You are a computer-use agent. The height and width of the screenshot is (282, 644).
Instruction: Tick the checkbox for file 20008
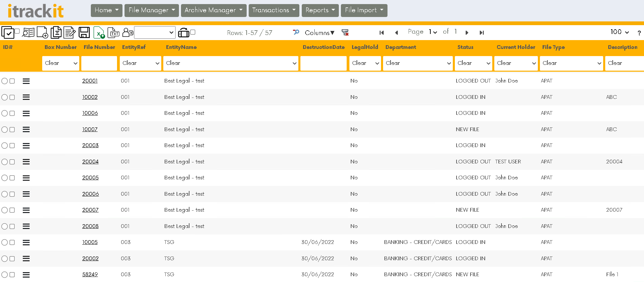(x=12, y=226)
